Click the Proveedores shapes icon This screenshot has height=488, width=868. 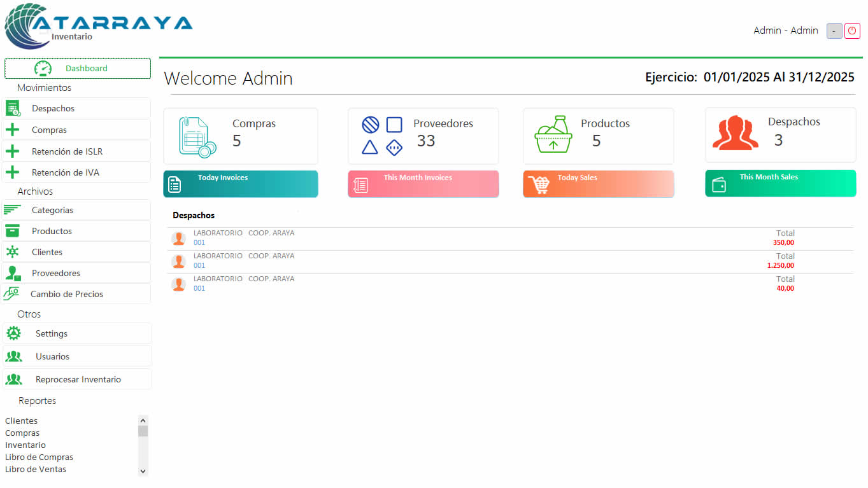pos(381,136)
